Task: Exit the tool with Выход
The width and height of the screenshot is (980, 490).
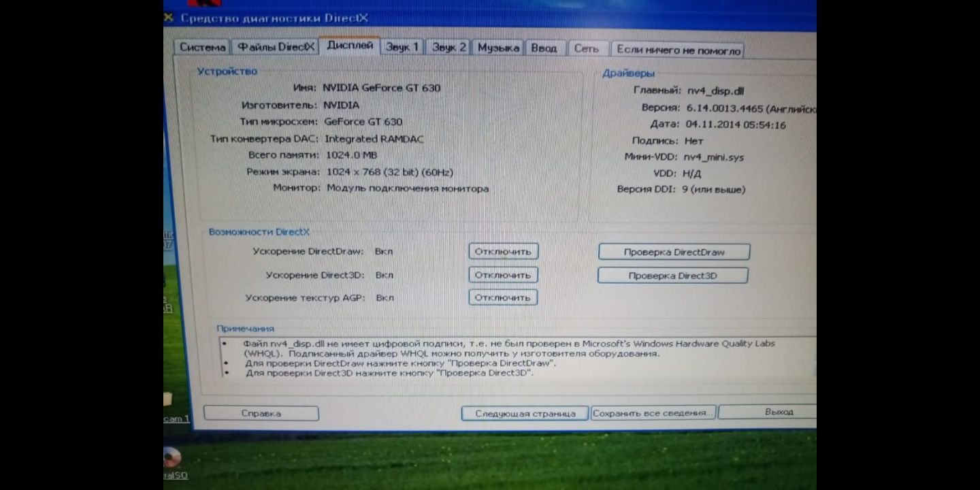Action: 767,412
